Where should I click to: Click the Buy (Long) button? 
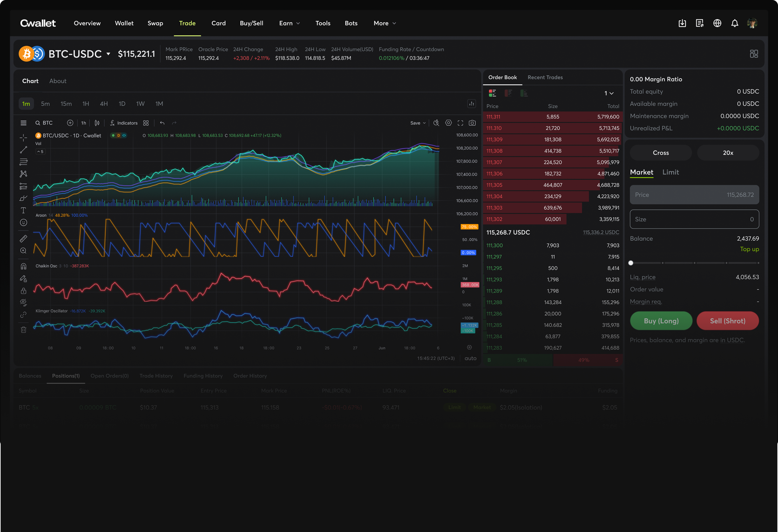pos(661,320)
